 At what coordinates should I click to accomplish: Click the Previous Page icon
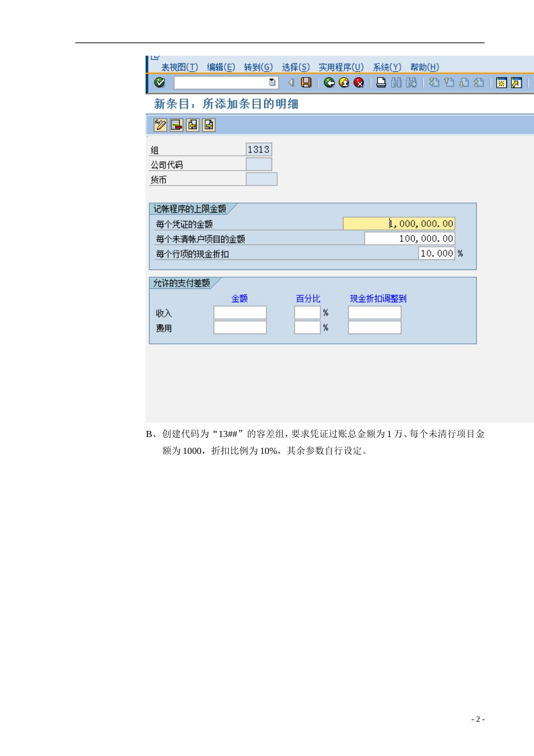pyautogui.click(x=449, y=83)
